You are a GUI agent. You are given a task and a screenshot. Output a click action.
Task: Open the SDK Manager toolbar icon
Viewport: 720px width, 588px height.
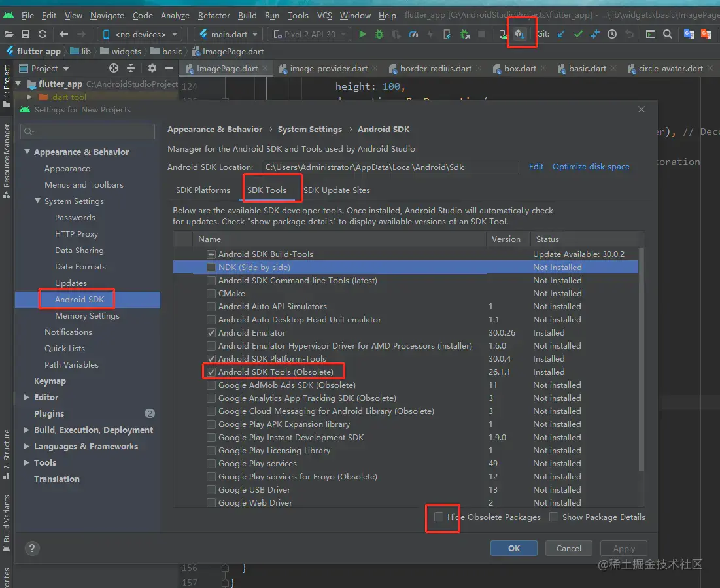pos(519,34)
